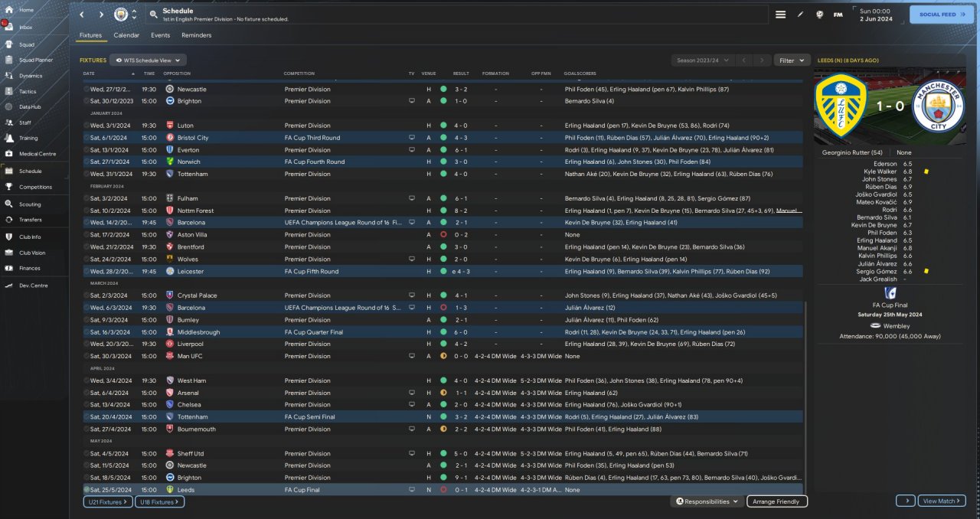Tick the selector for the Brighton 18/5/2024 fixture
Screen dimensions: 980x519
point(87,478)
